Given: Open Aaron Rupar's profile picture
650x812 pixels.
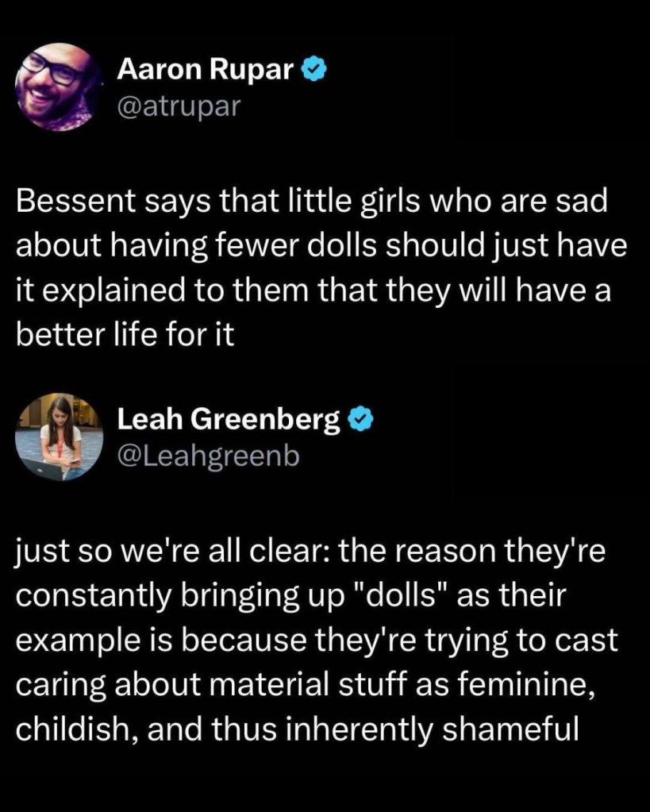Looking at the screenshot, I should 56,86.
